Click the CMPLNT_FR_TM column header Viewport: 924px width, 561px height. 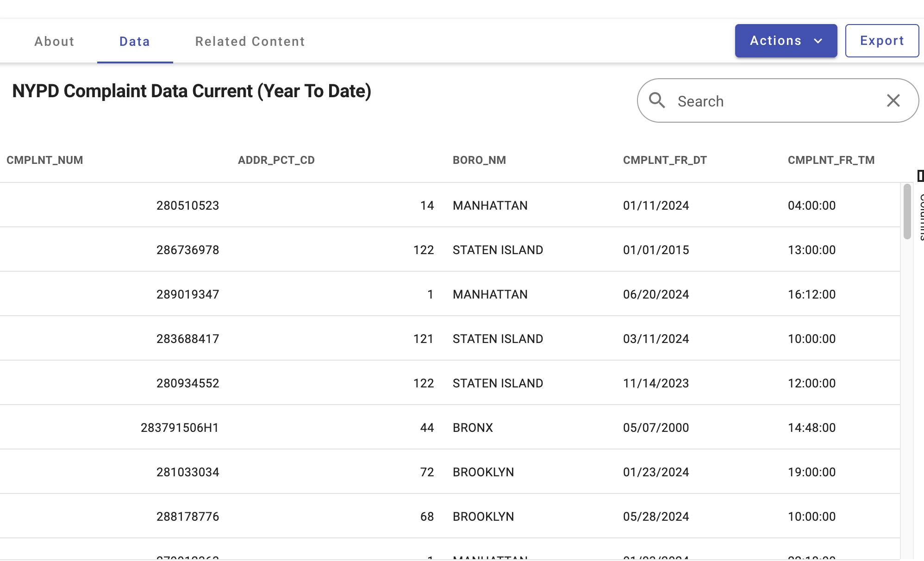click(x=831, y=160)
